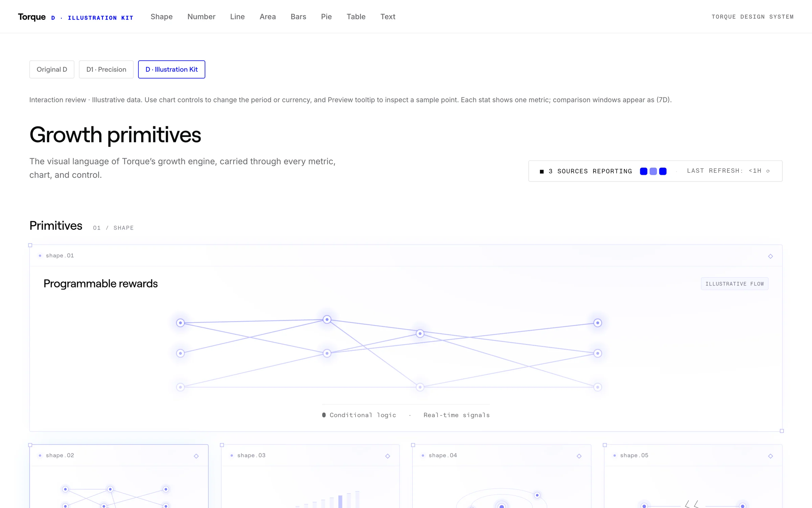This screenshot has height=508, width=812.
Task: Jump to the Pie section
Action: click(326, 17)
